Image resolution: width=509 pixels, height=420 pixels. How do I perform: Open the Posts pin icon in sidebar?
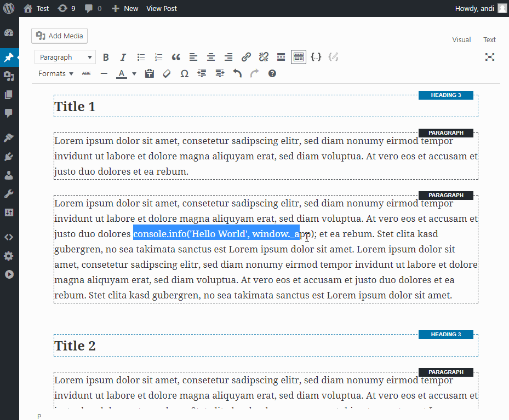[x=9, y=57]
